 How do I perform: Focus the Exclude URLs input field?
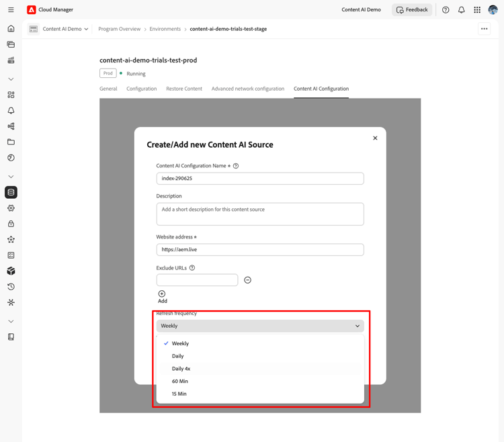(x=197, y=280)
